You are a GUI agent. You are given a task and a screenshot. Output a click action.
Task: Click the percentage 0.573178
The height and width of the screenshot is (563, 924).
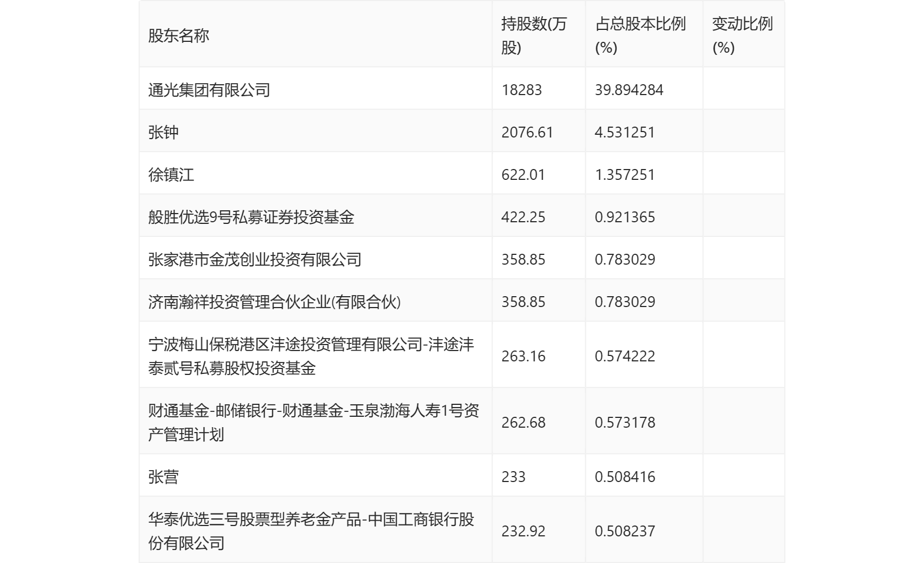[625, 422]
